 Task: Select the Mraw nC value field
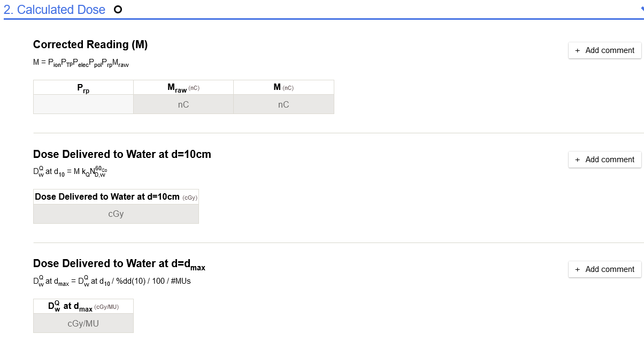pos(183,104)
